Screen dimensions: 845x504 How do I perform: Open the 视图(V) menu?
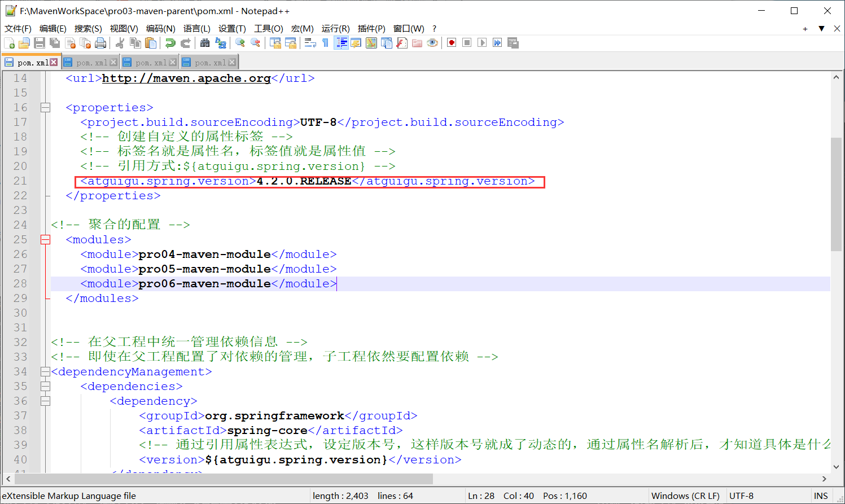point(124,28)
